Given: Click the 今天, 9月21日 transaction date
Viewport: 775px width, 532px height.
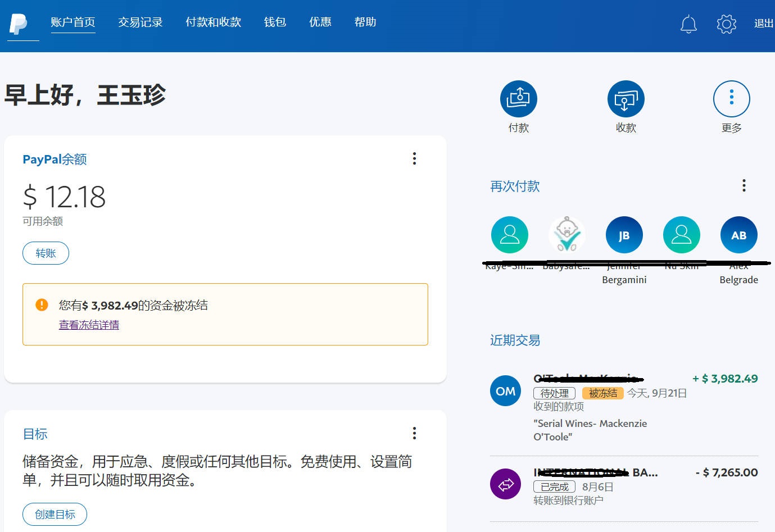Looking at the screenshot, I should pyautogui.click(x=657, y=393).
